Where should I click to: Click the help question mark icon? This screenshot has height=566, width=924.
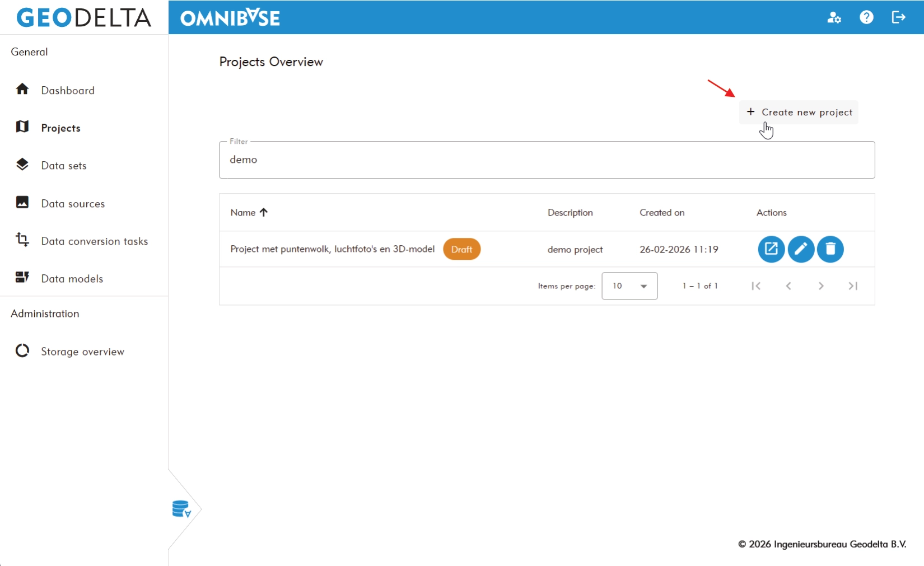pos(866,17)
